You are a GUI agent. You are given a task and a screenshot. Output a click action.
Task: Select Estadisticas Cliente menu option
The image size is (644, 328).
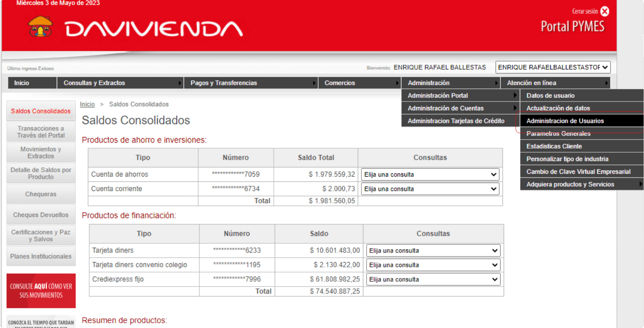[554, 146]
